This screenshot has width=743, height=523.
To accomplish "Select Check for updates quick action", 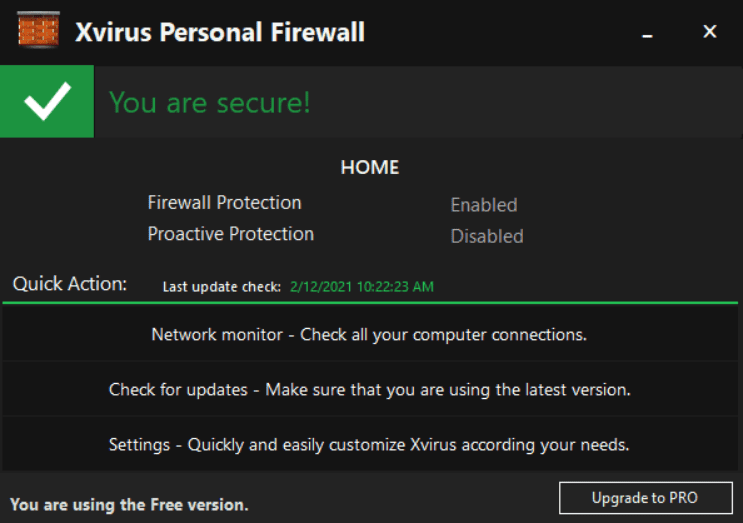I will (369, 389).
